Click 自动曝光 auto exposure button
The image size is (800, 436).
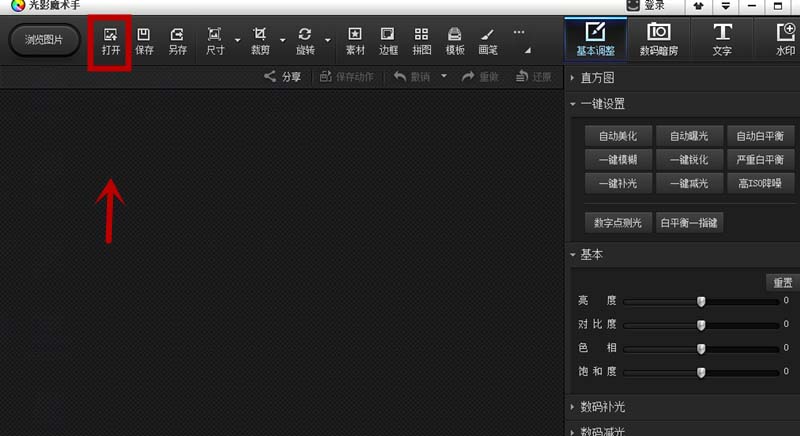(x=689, y=136)
